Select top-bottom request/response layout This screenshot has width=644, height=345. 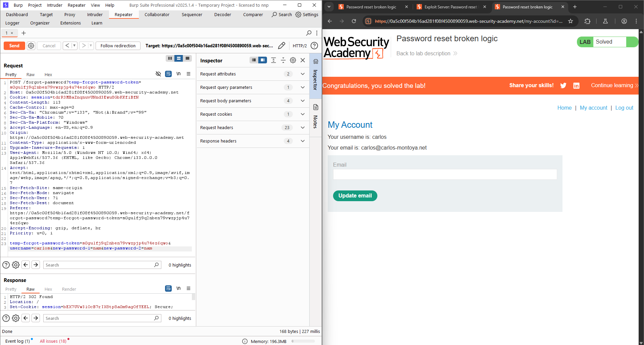(179, 58)
